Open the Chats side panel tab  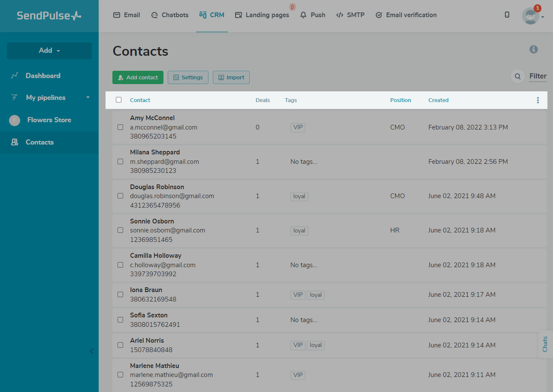coord(545,344)
